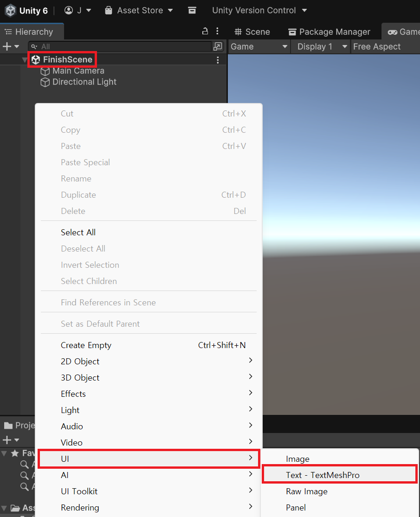Click the Unity 6 logo icon
Viewport: 420px width, 517px height.
pos(10,11)
